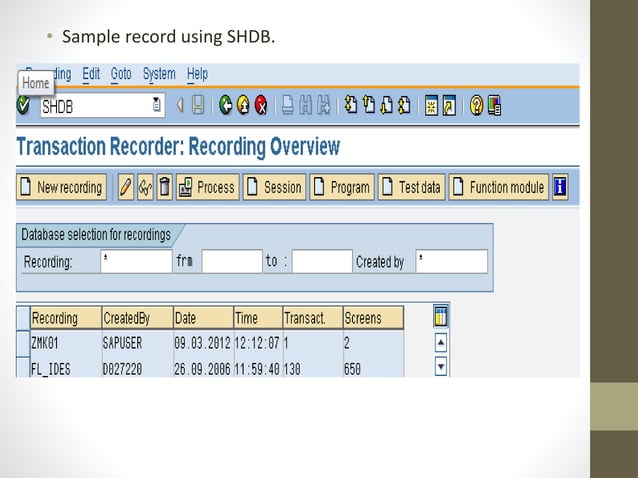Click the trash can Delete recording icon
Image resolution: width=638 pixels, height=478 pixels.
pos(164,187)
